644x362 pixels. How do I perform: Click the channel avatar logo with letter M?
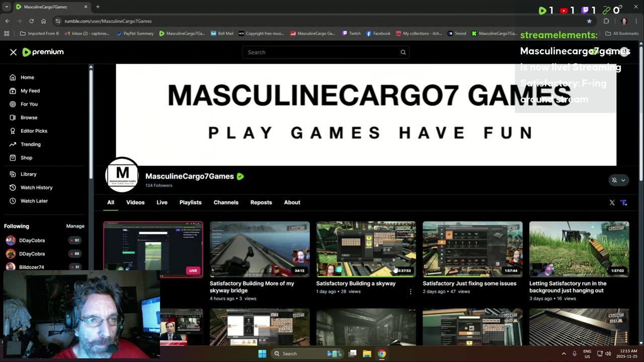[x=122, y=175]
